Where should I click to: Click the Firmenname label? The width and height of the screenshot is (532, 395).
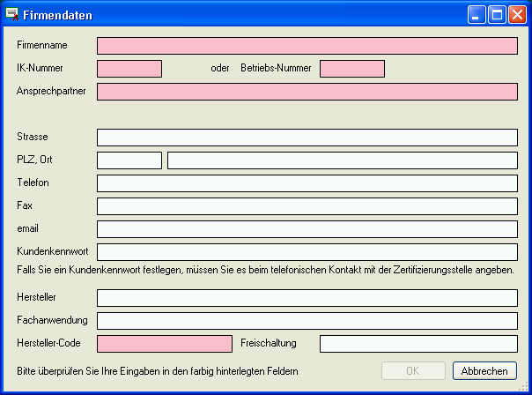click(42, 45)
